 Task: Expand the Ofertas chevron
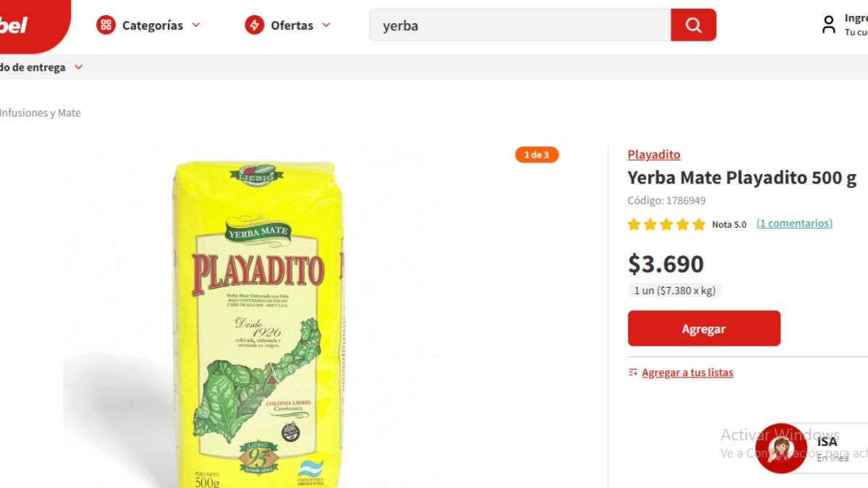click(x=327, y=24)
